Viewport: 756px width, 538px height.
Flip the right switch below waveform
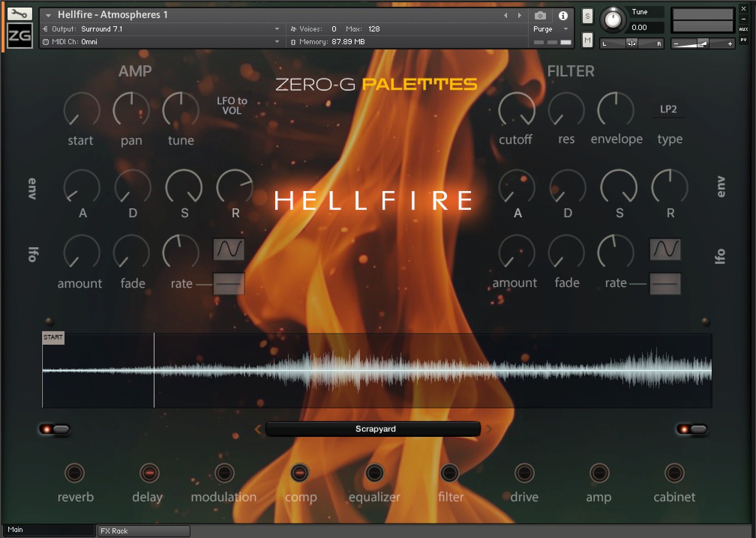coord(692,429)
